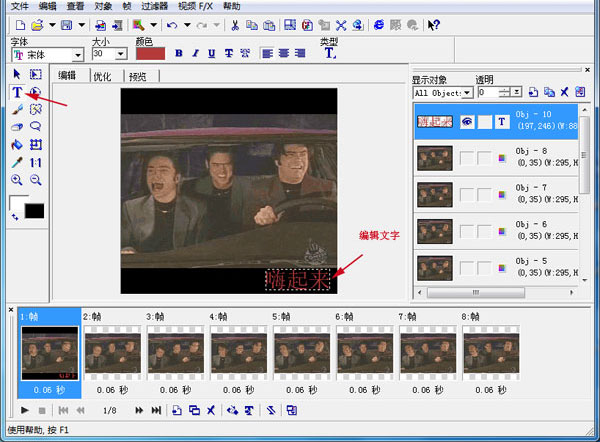Play the animation

[x=25, y=410]
